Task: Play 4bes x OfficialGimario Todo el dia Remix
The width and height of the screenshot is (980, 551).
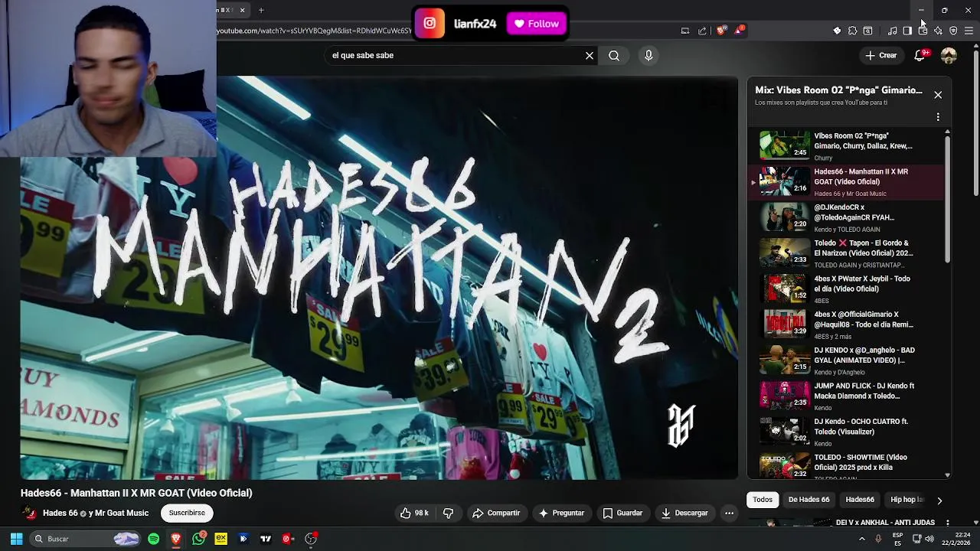Action: click(x=846, y=324)
